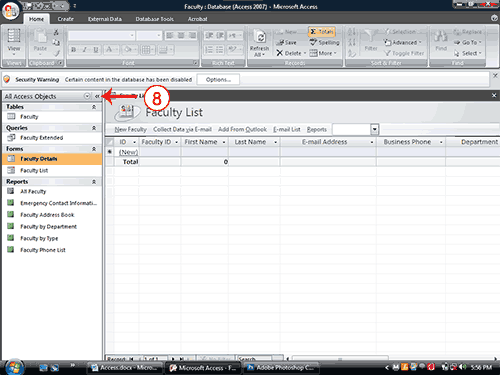Click the Help question mark icon

(x=495, y=18)
